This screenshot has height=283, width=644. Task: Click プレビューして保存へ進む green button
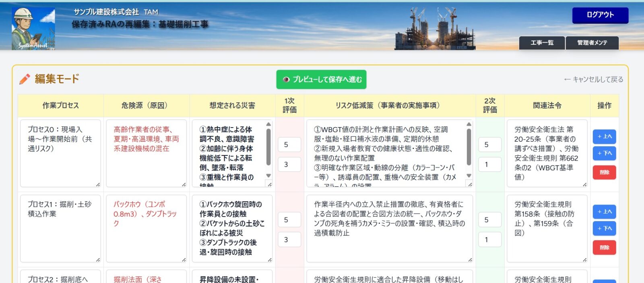(321, 80)
